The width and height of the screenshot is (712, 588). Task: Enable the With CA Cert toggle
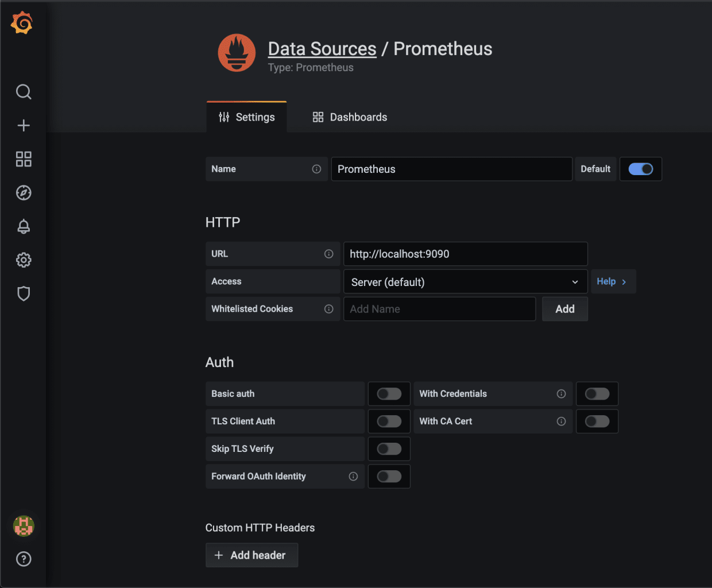coord(597,421)
